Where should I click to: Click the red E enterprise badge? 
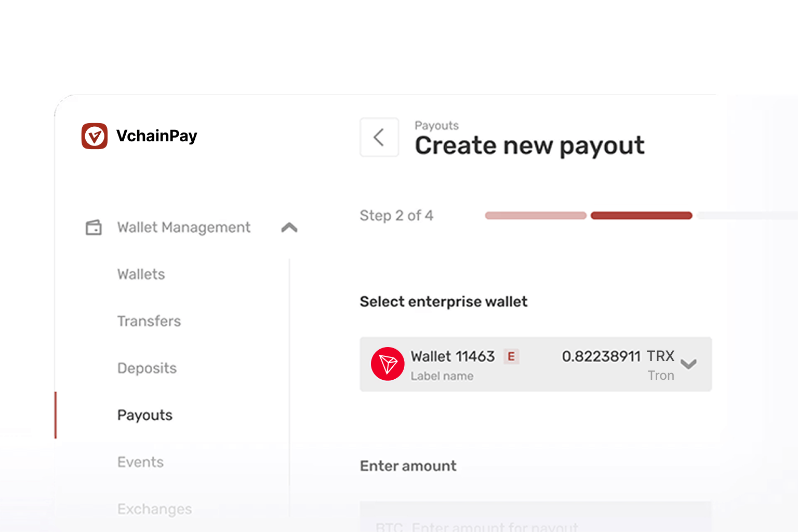pyautogui.click(x=511, y=356)
